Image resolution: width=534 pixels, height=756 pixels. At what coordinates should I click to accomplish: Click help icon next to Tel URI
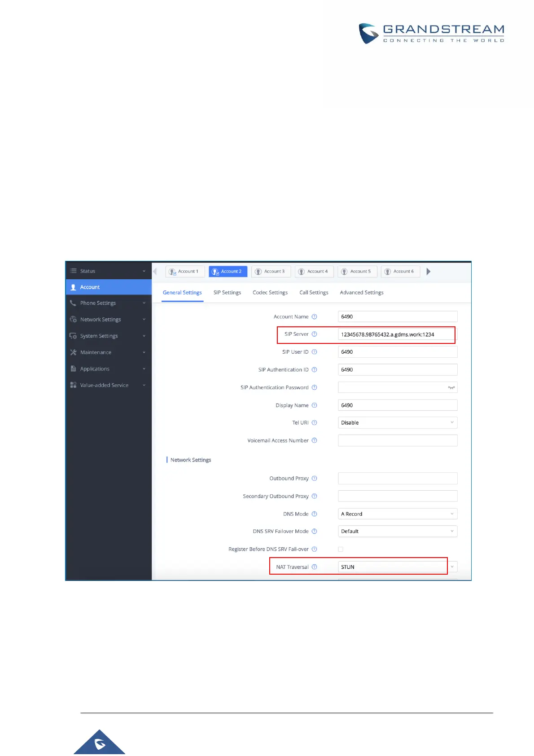315,423
